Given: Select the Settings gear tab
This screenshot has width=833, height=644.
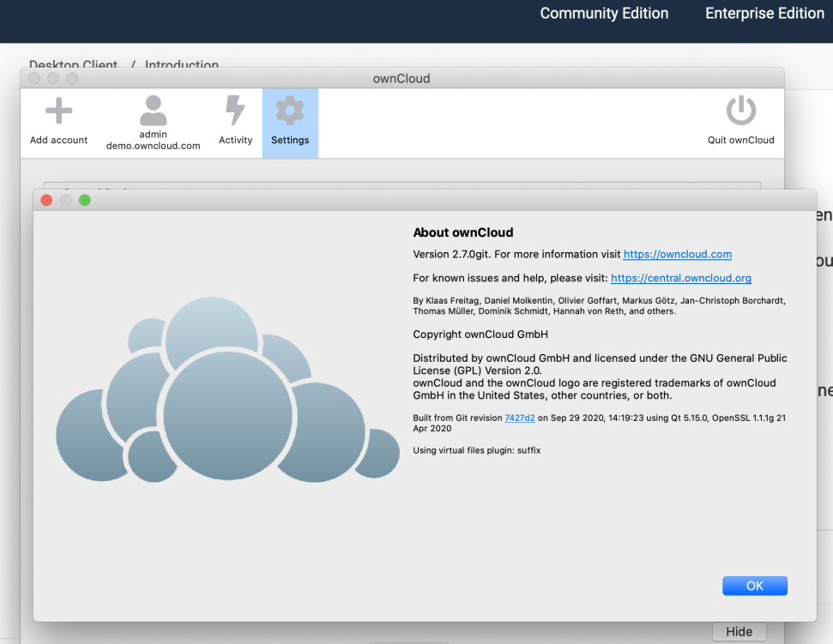Looking at the screenshot, I should [x=290, y=123].
